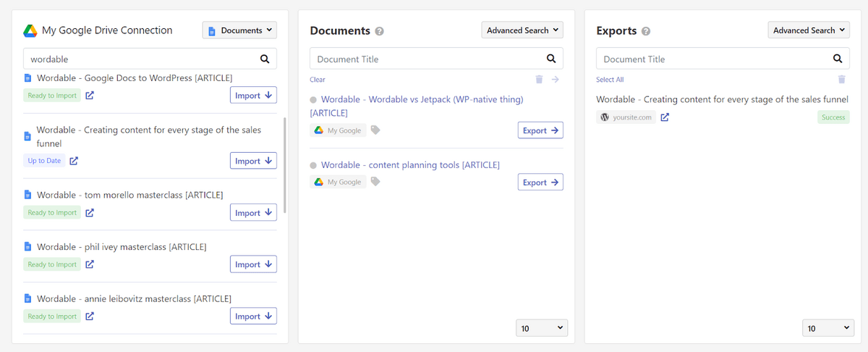Click search magnifier in Documents panel

[551, 59]
